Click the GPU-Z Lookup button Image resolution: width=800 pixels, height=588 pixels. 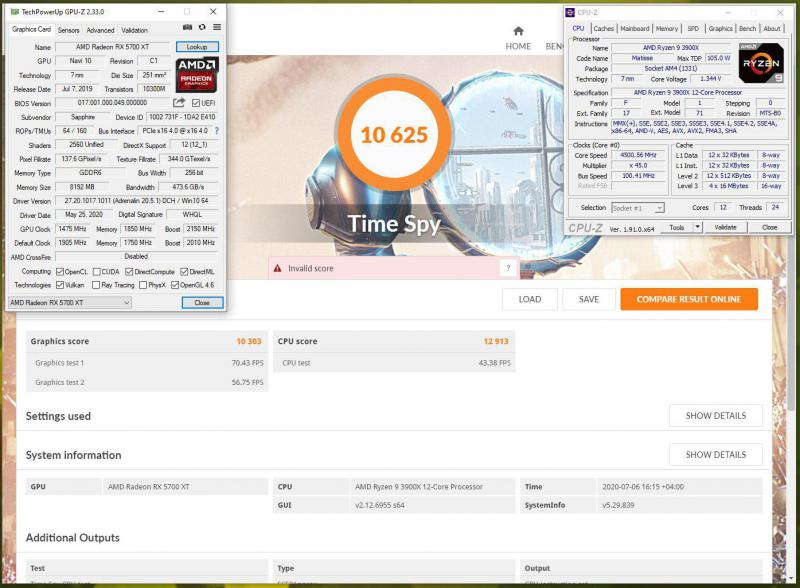197,47
